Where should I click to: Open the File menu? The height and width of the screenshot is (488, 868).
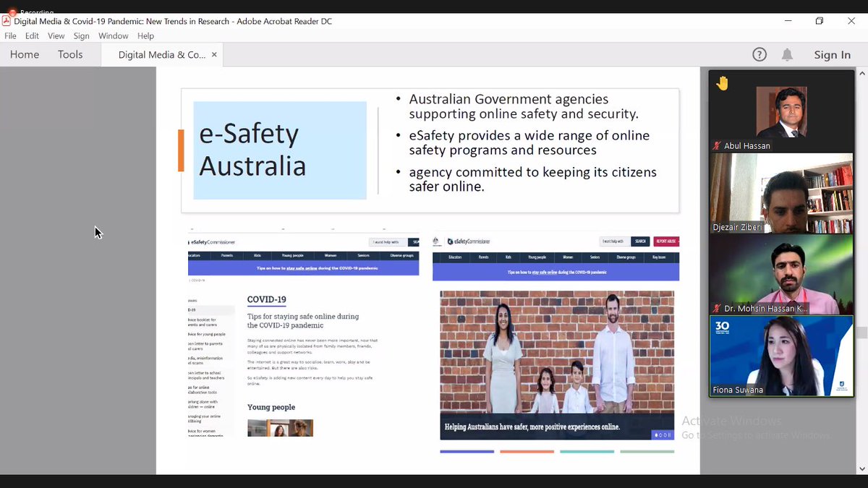(x=11, y=36)
